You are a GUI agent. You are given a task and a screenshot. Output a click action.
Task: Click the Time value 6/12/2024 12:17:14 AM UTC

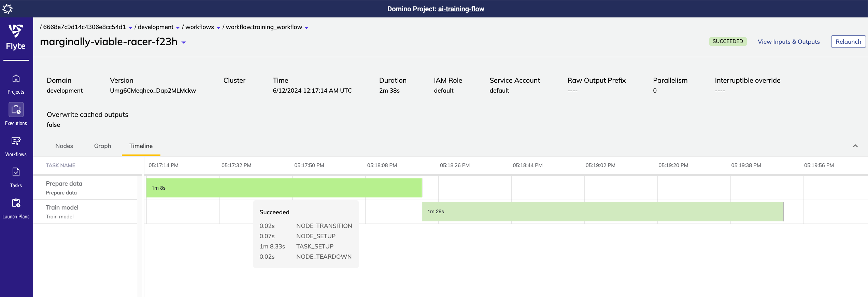click(x=312, y=91)
